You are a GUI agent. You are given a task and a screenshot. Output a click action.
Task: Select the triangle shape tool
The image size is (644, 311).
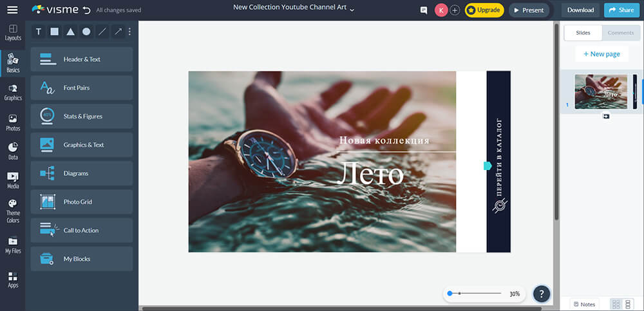71,32
